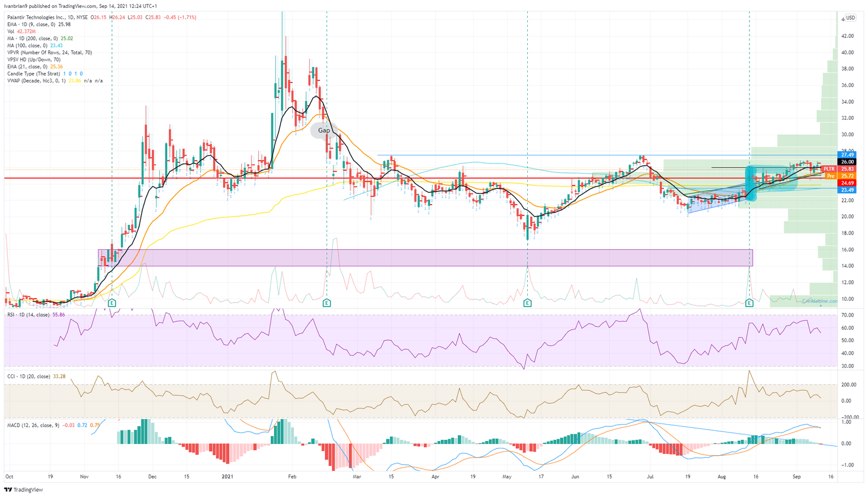The image size is (868, 497).
Task: Click the 42.00 price axis tick
Action: click(848, 36)
